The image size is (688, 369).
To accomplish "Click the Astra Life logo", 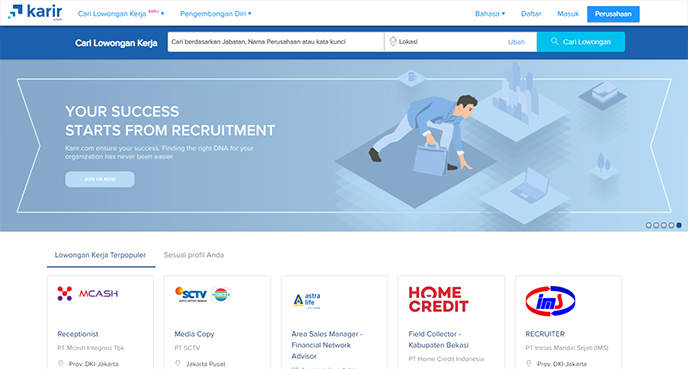I will [x=307, y=301].
